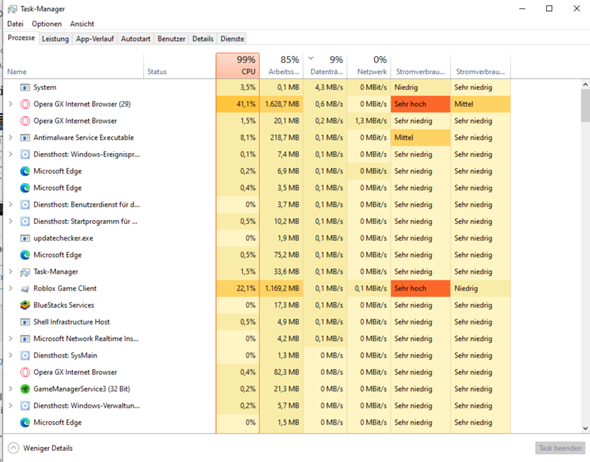The width and height of the screenshot is (590, 462).
Task: Click Opera GX icon in the 20,1 MB row
Action: (x=25, y=121)
